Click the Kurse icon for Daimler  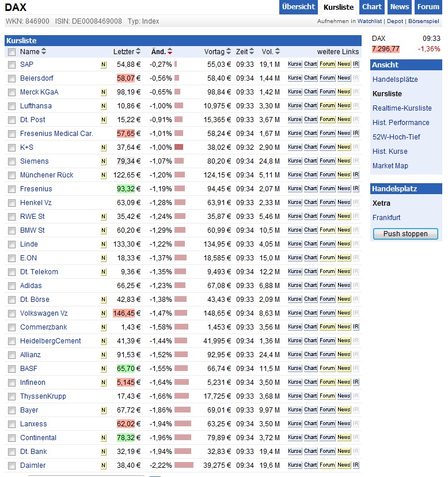click(x=294, y=465)
